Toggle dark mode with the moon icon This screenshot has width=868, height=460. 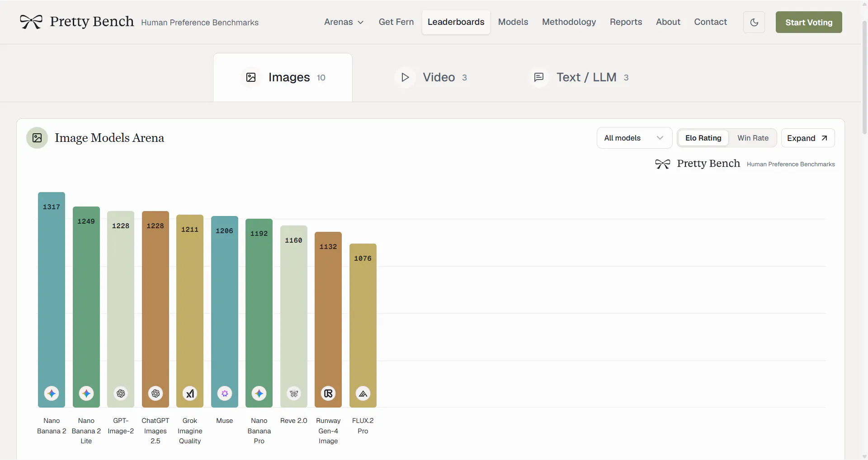[x=754, y=22]
